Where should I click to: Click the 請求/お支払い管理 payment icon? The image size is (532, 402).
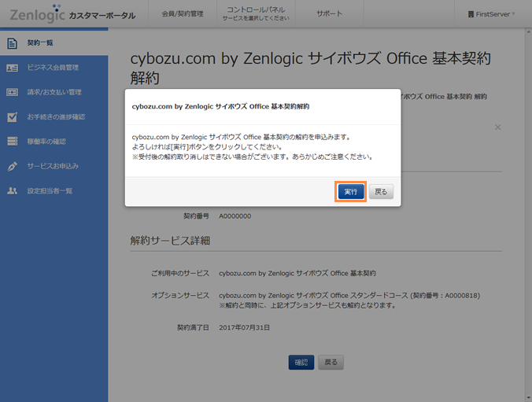(x=13, y=92)
